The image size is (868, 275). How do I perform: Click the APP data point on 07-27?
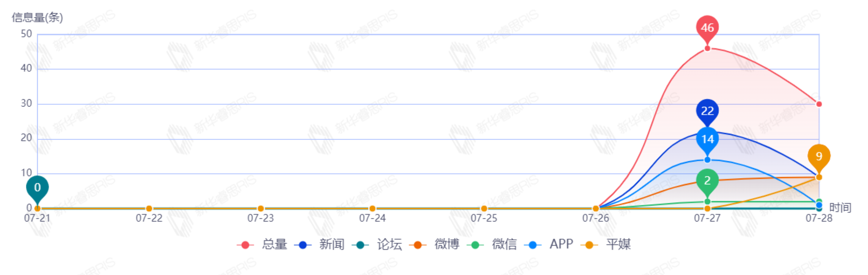(x=707, y=160)
